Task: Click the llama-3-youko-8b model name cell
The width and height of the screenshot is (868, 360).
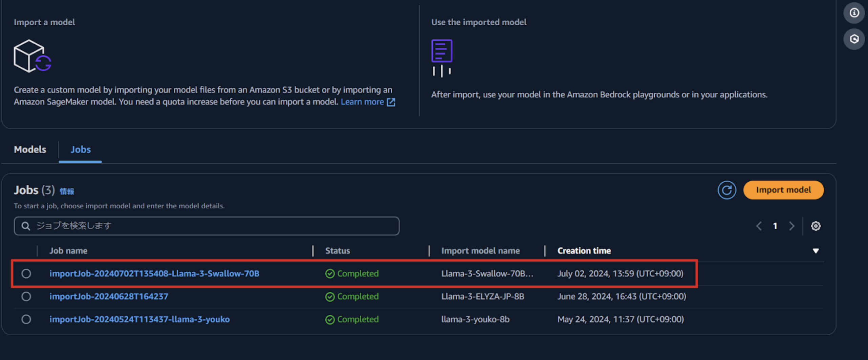Action: coord(475,319)
